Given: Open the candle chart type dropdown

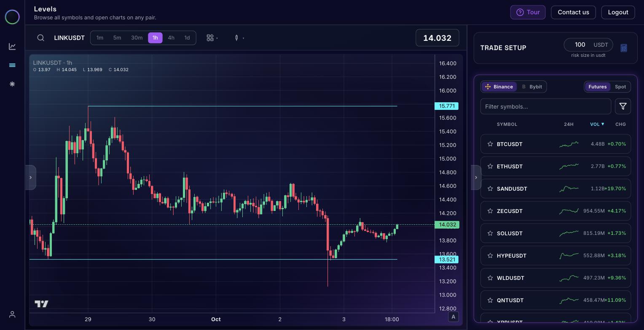Looking at the screenshot, I should coord(239,38).
